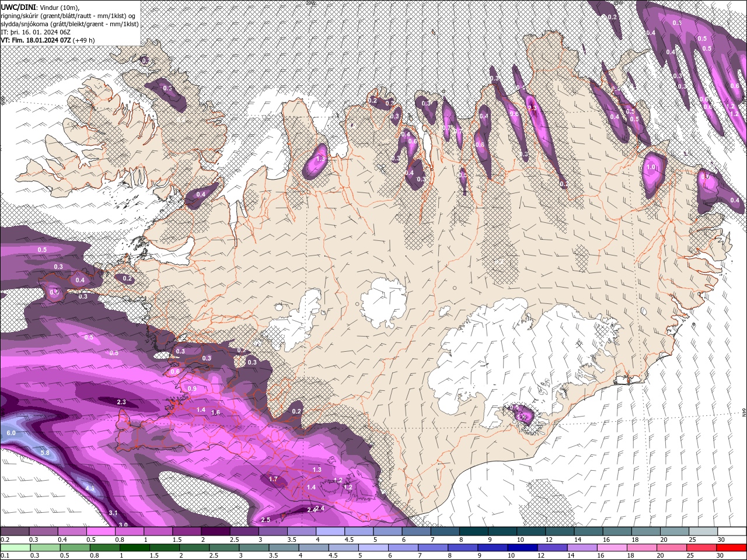This screenshot has width=747, height=560.
Task: Click the 2.5 precipitation value on south coast
Action: tap(266, 519)
